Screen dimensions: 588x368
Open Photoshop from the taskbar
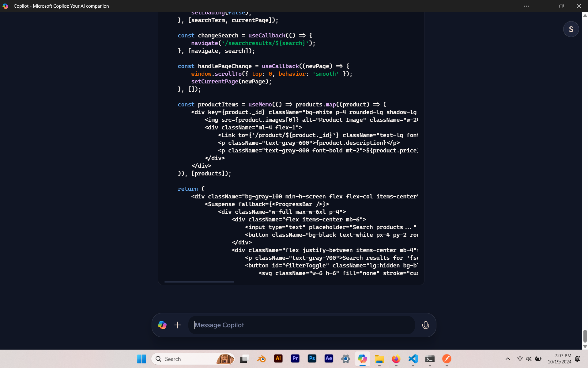312,358
